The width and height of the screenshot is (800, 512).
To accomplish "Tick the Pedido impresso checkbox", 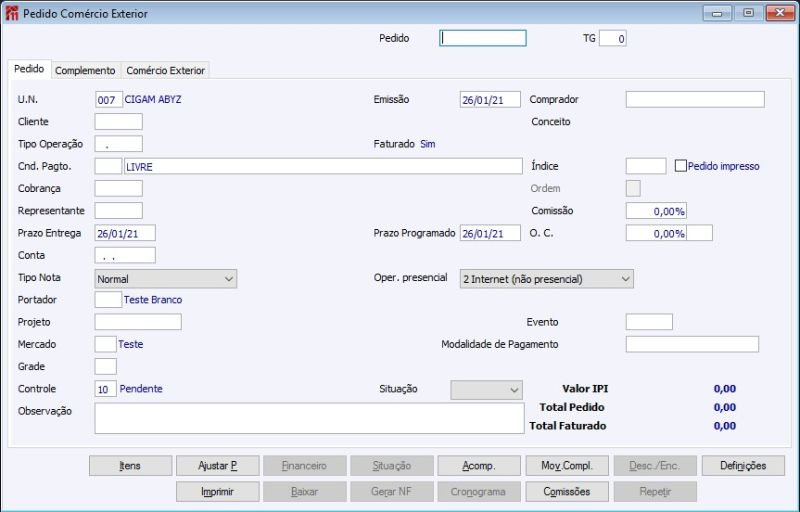I will pyautogui.click(x=681, y=166).
